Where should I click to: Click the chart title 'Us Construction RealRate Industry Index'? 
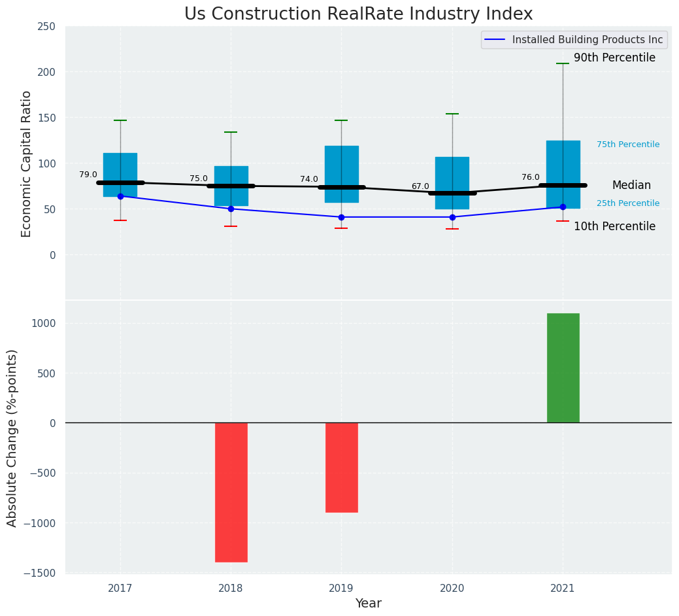click(x=358, y=14)
